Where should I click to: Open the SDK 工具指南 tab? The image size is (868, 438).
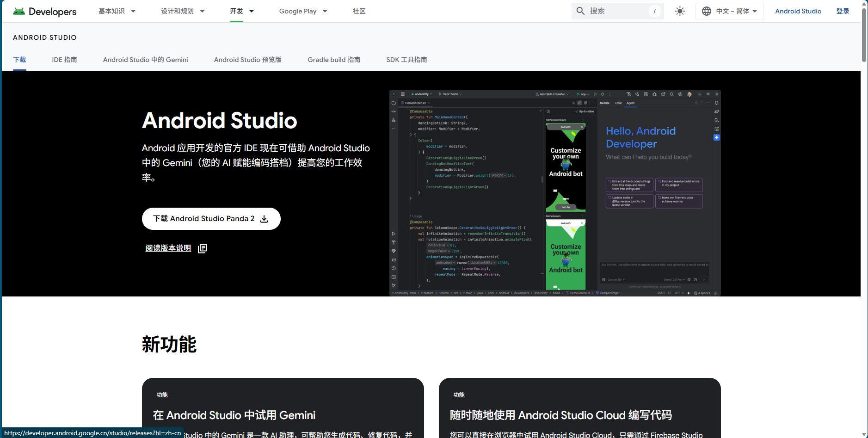click(x=407, y=60)
